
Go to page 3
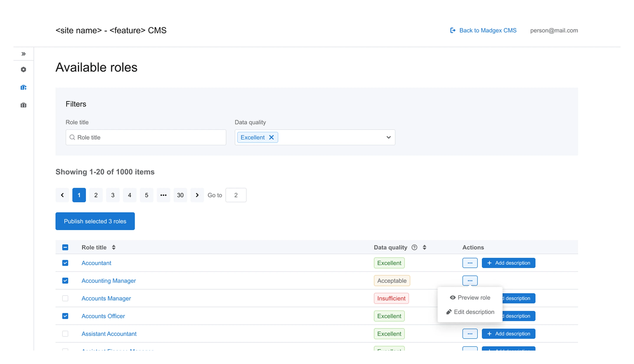click(113, 195)
